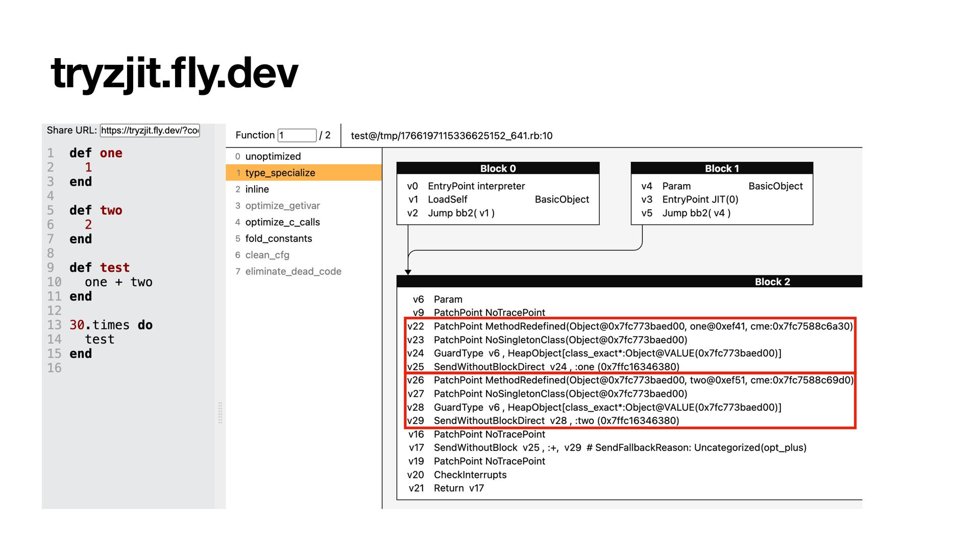Click the 'def test' code line
The width and height of the screenshot is (980, 551).
click(x=100, y=268)
